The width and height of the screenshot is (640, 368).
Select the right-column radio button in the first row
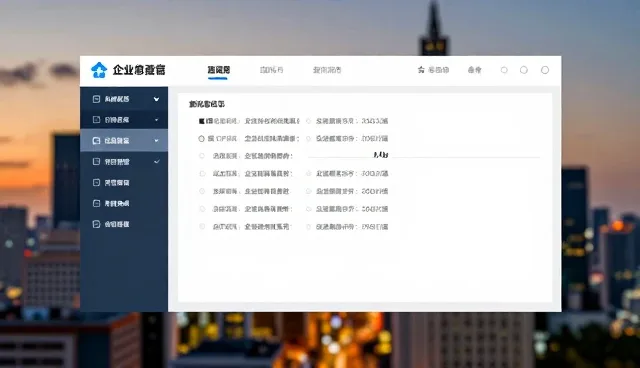coord(309,121)
